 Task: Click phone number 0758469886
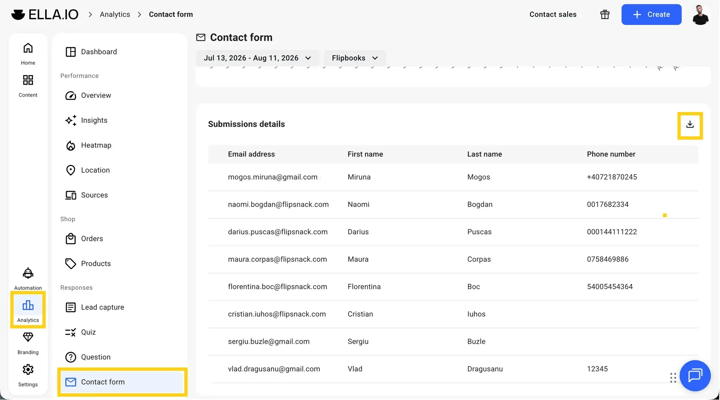(x=608, y=259)
